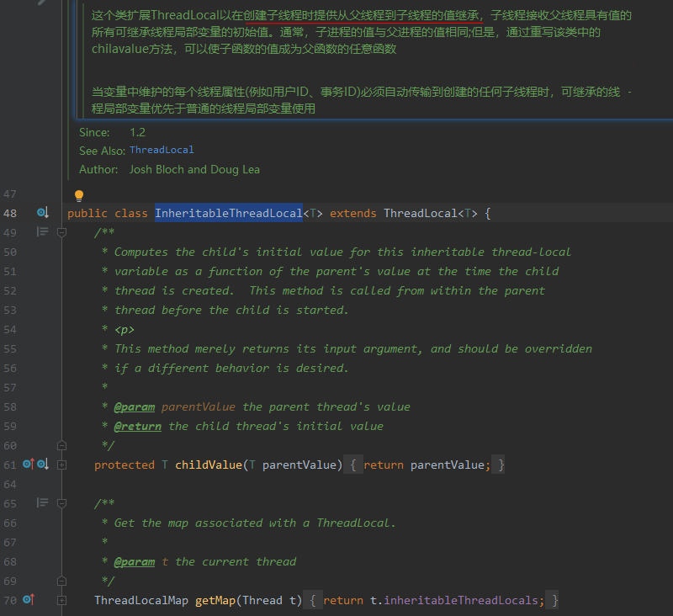Click the getMap method name

[215, 600]
